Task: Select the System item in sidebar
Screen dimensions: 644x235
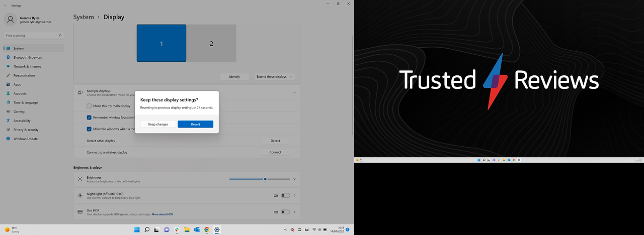Action: coord(34,48)
